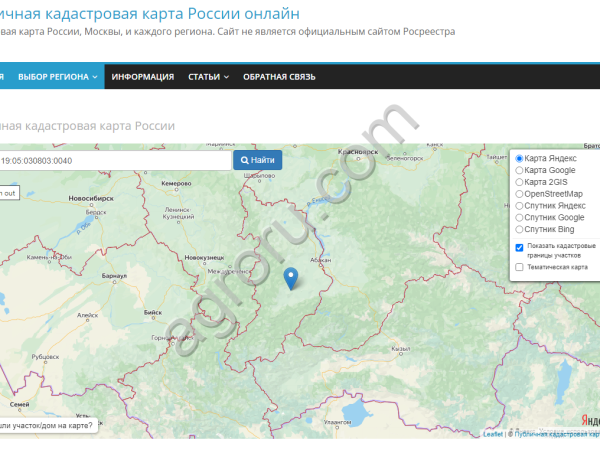Open the ИНФОРМАЦИЯ menu item
The image size is (600, 450).
coord(143,77)
